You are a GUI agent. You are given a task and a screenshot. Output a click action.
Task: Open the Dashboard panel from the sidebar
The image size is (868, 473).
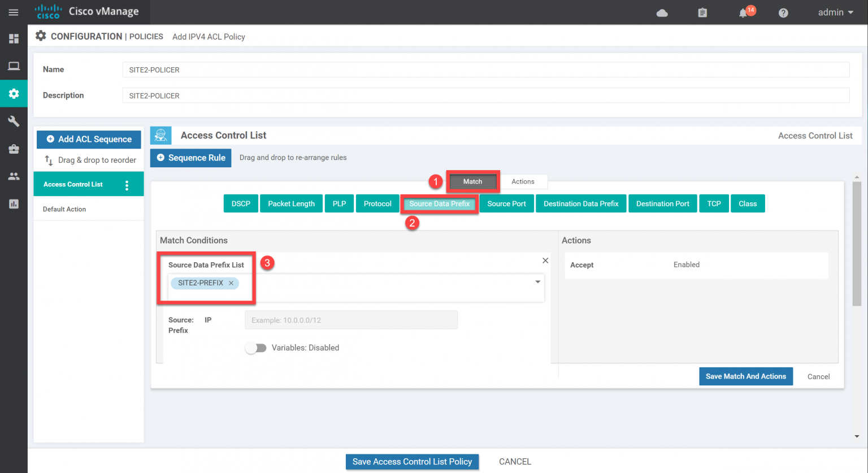click(14, 38)
